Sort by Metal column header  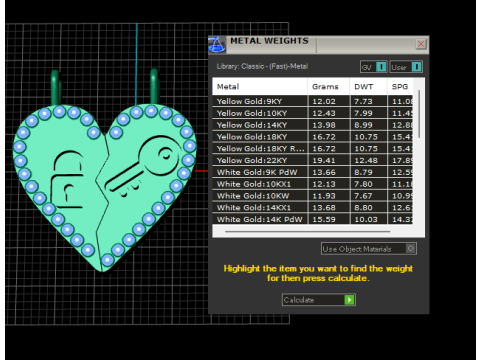click(260, 87)
